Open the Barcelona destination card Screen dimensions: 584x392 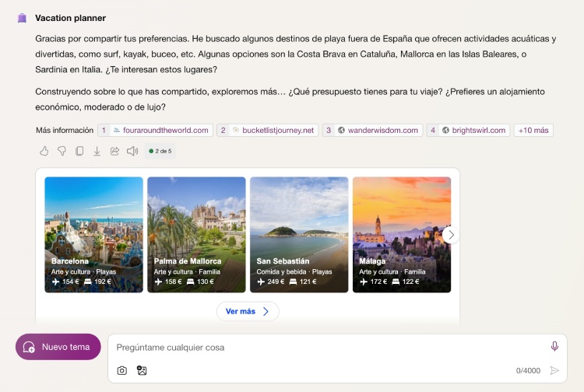pos(94,235)
